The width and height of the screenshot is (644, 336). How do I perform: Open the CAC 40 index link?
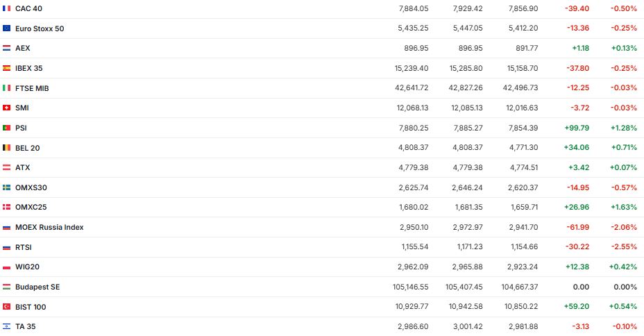tap(28, 8)
